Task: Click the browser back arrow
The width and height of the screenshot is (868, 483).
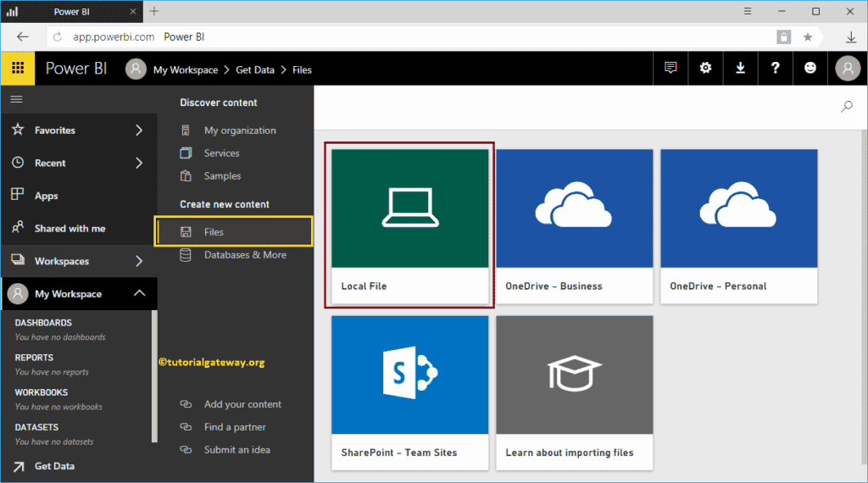Action: [x=23, y=36]
